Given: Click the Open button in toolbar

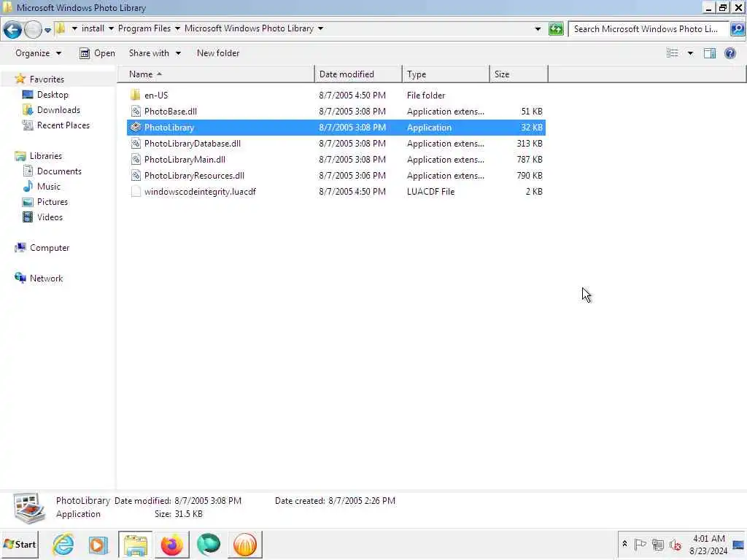Looking at the screenshot, I should click(x=97, y=53).
